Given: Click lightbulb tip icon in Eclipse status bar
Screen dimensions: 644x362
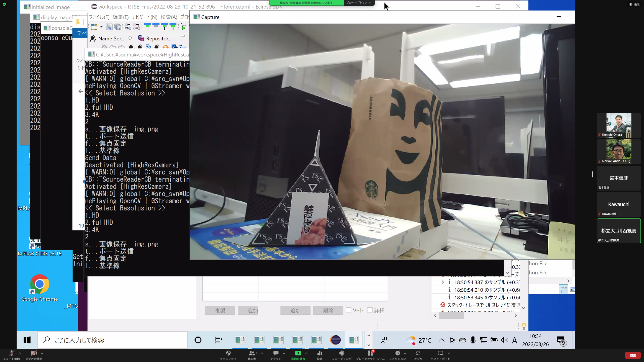Looking at the screenshot, I should tap(524, 326).
